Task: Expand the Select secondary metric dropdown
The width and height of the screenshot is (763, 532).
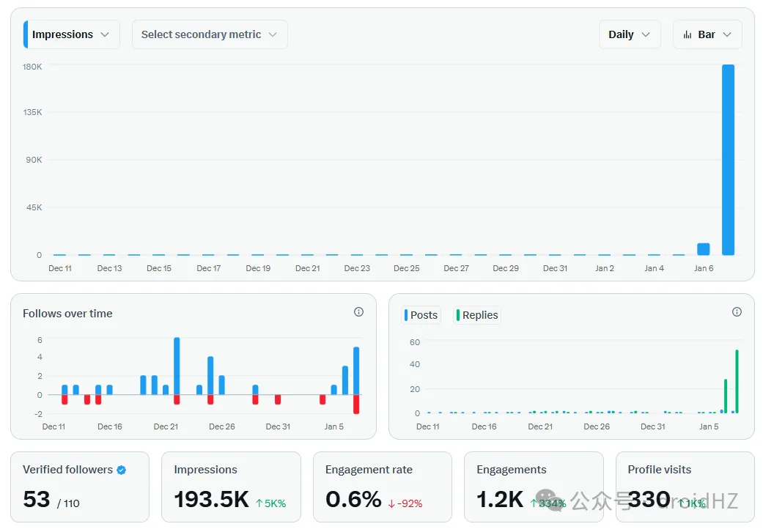Action: tap(210, 34)
